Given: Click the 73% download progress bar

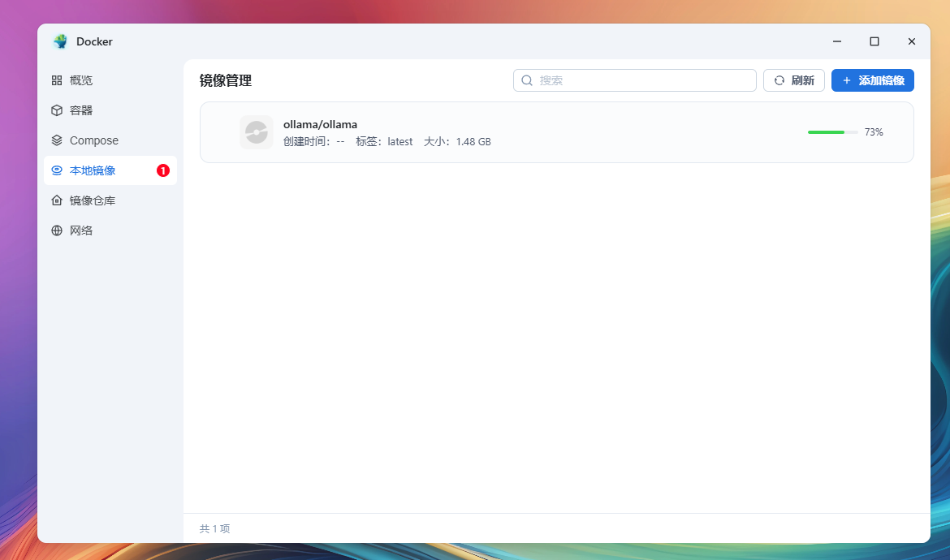Looking at the screenshot, I should tap(832, 132).
